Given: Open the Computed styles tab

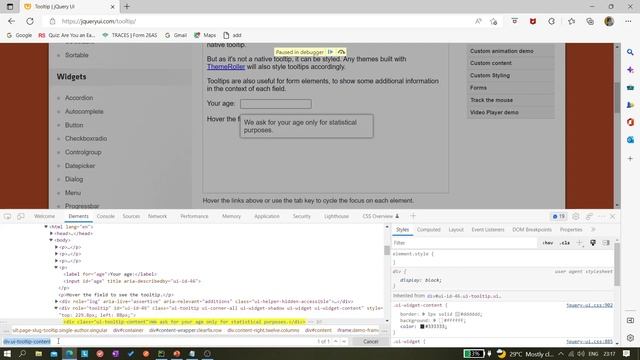Looking at the screenshot, I should pos(429,230).
